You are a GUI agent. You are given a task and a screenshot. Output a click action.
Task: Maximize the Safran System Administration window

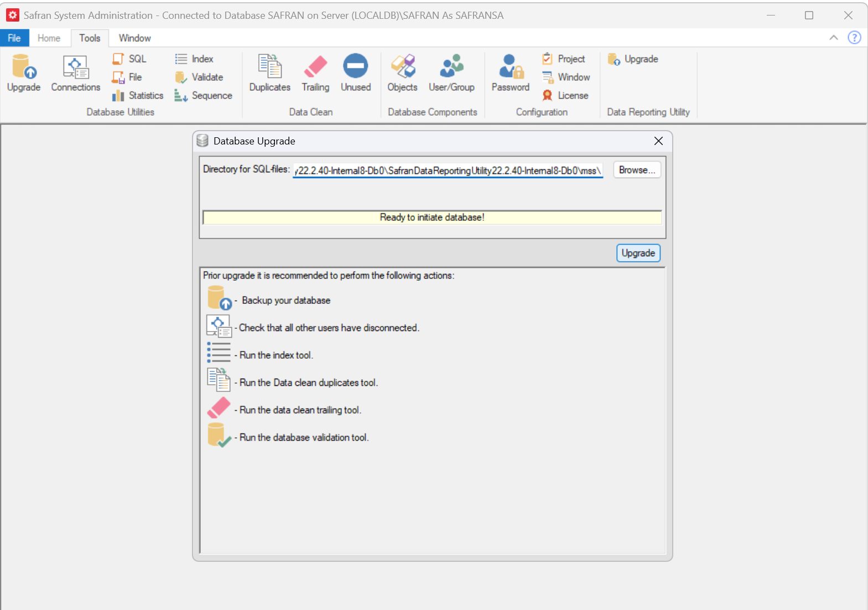pyautogui.click(x=809, y=15)
